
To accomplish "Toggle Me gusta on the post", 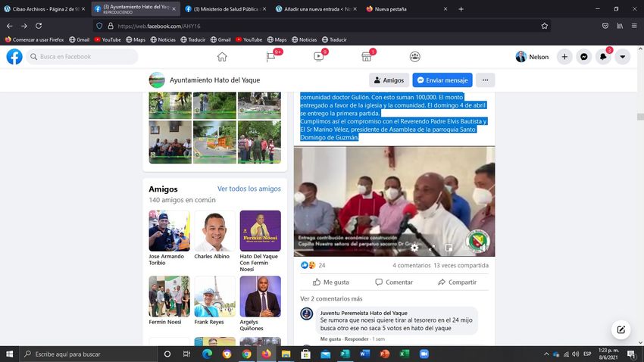I will tap(330, 282).
